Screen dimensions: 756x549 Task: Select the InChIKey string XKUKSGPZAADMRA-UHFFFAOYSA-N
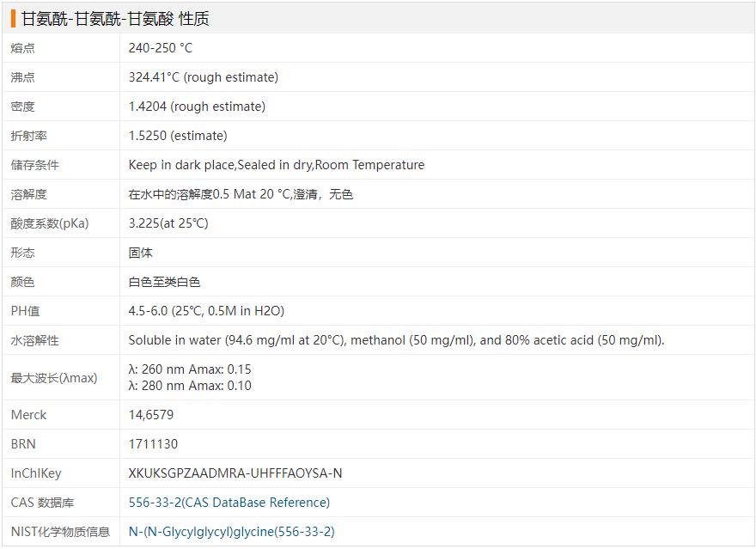235,473
